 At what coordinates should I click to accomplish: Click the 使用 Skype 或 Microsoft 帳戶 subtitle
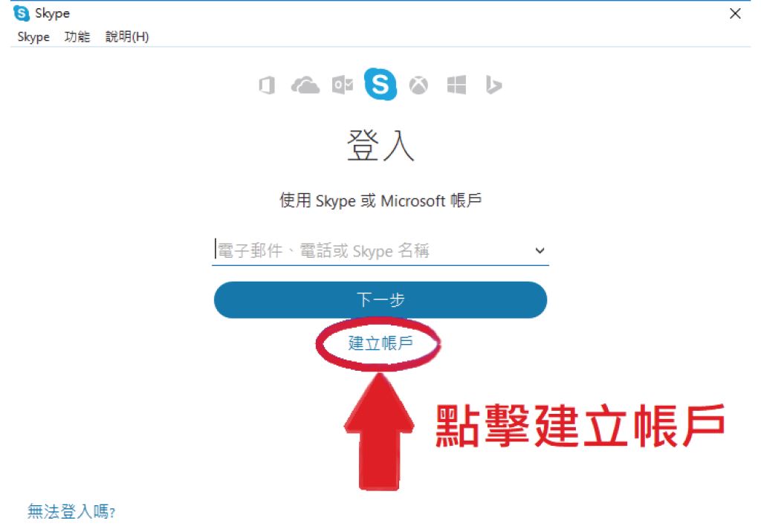[380, 201]
